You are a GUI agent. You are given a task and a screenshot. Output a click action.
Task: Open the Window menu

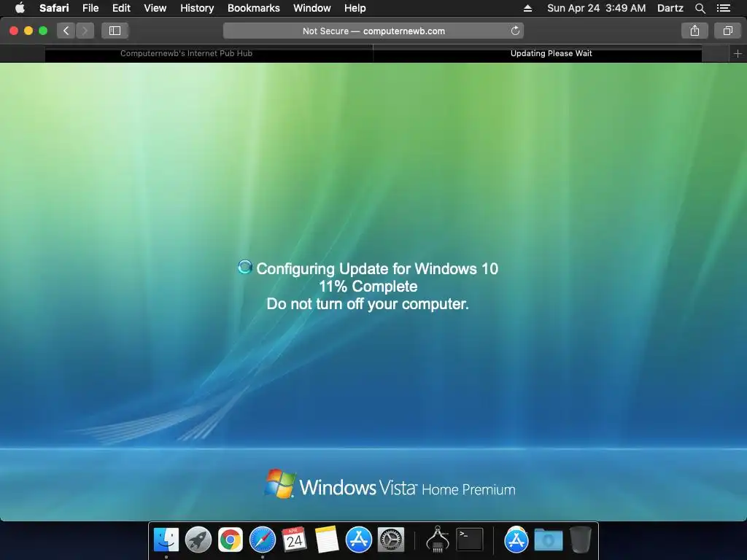(312, 8)
